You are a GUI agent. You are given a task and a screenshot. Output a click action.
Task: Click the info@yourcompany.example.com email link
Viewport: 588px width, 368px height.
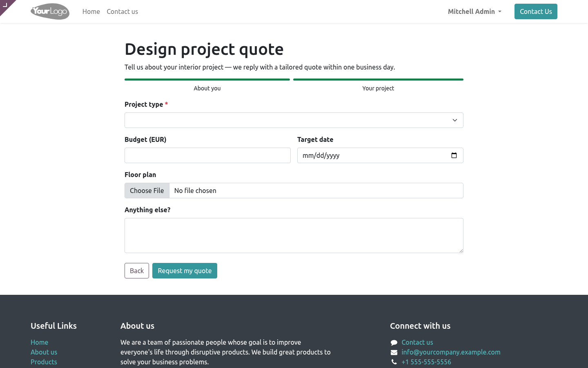click(451, 352)
